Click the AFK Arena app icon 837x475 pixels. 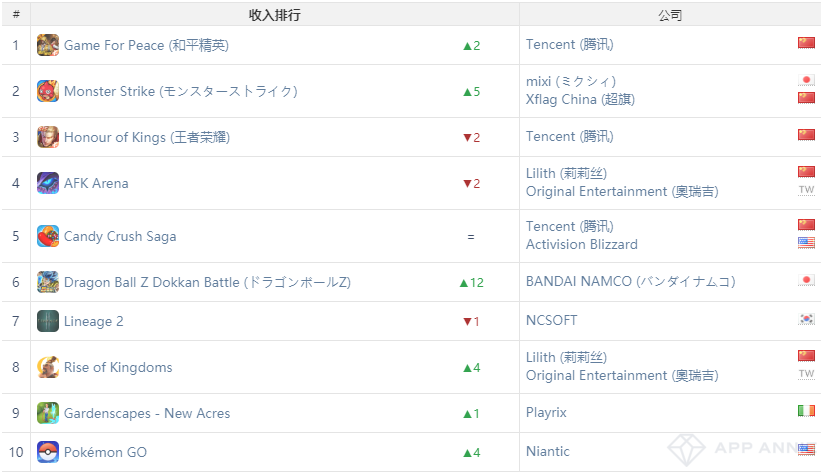pyautogui.click(x=48, y=183)
